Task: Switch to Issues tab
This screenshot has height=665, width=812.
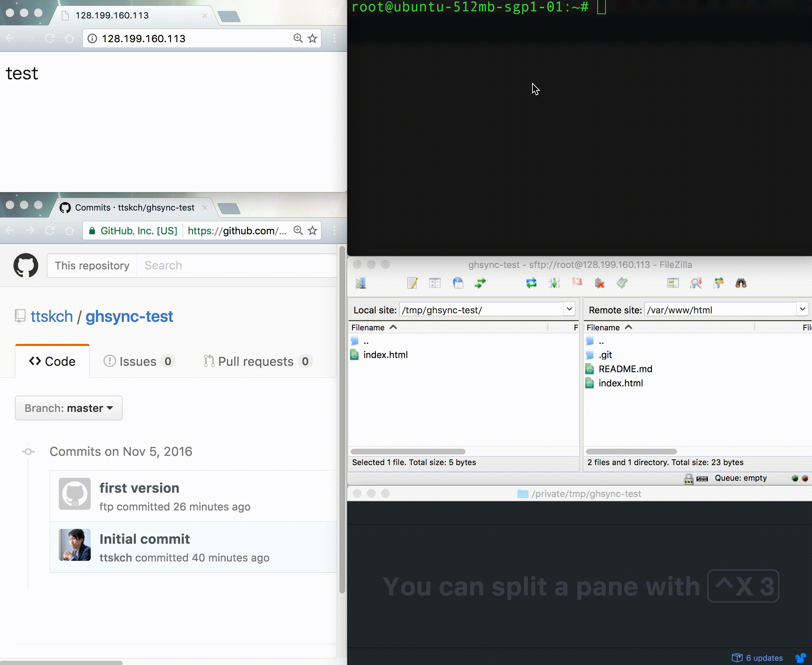Action: point(139,361)
